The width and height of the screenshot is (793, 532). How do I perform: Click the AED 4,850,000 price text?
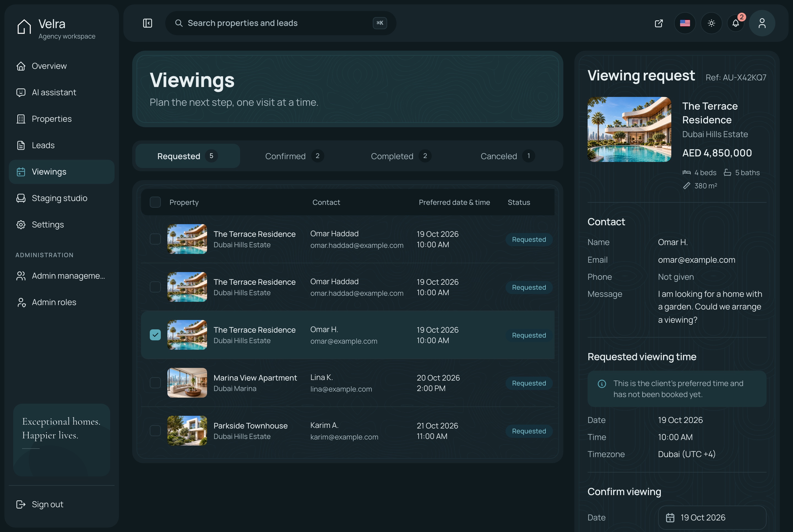pos(717,153)
